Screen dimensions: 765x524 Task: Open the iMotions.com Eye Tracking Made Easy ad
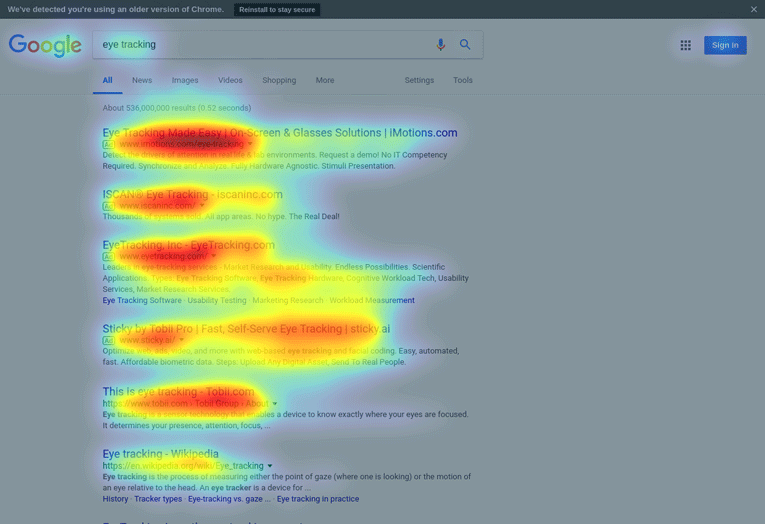280,133
